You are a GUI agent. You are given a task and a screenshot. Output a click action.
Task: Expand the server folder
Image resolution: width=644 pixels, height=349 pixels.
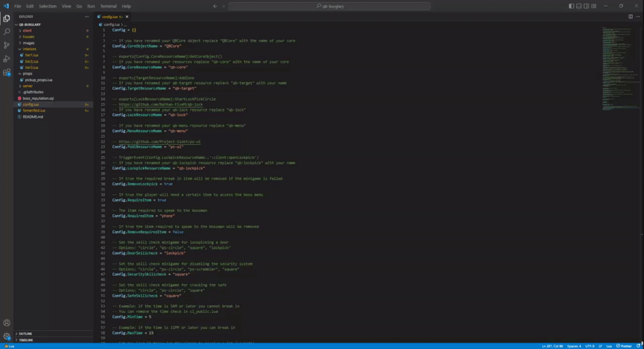[x=53, y=86]
